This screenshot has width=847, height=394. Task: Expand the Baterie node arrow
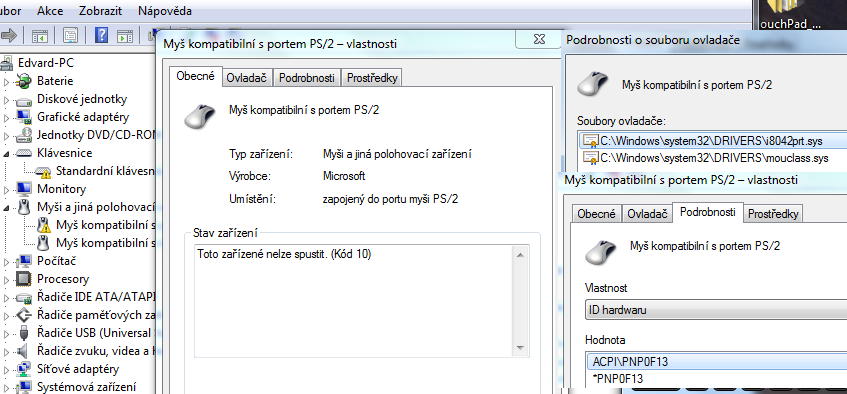[x=7, y=82]
